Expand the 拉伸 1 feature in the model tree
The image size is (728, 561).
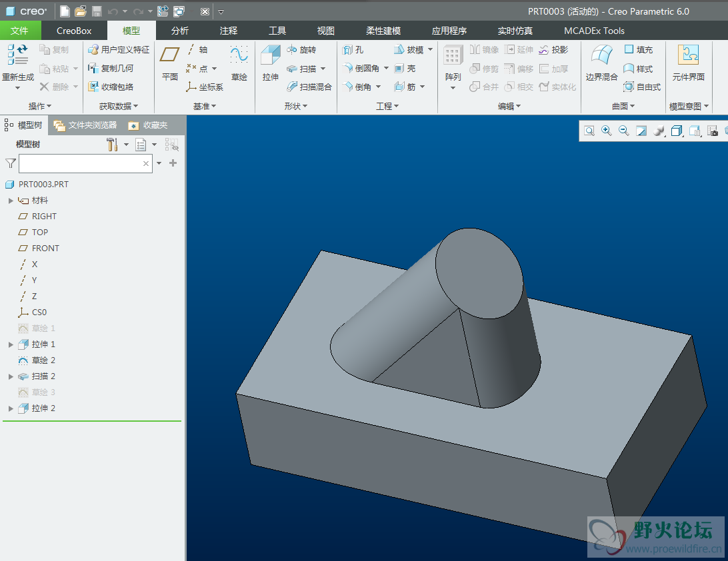[x=11, y=344]
